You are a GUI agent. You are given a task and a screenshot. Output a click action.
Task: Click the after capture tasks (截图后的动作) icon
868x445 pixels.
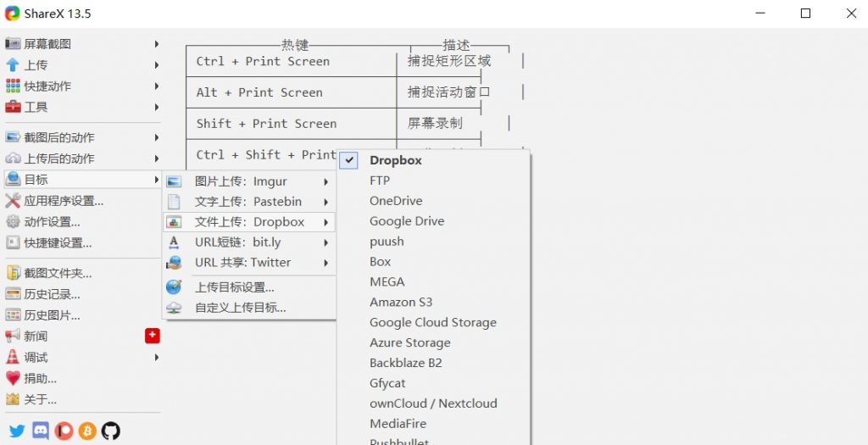pyautogui.click(x=13, y=137)
